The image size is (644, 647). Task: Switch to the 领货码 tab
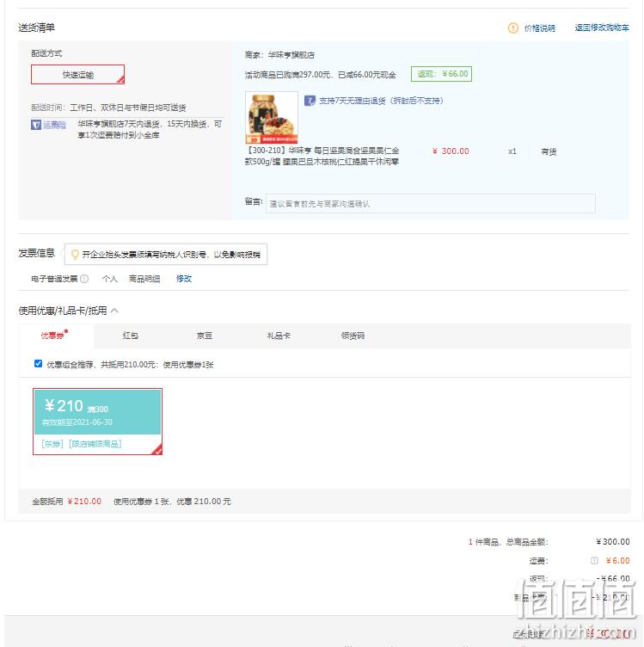pyautogui.click(x=353, y=336)
